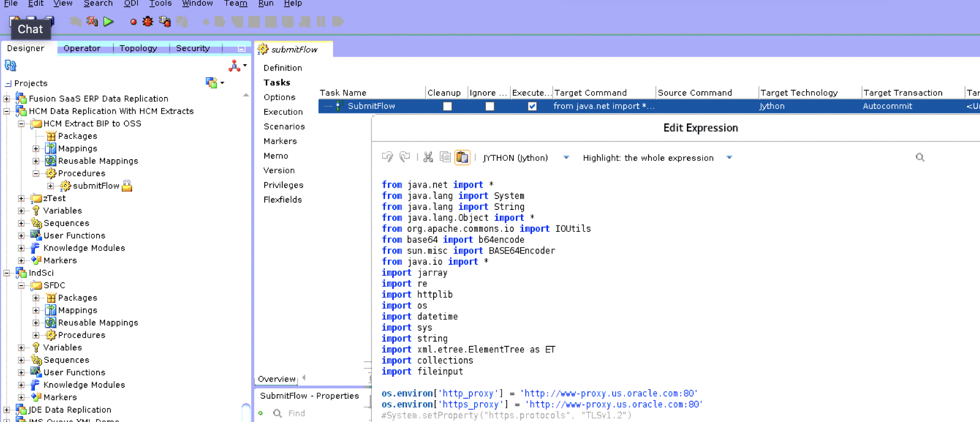The width and height of the screenshot is (980, 422).
Task: Click the scissors Cut icon
Action: pyautogui.click(x=428, y=158)
